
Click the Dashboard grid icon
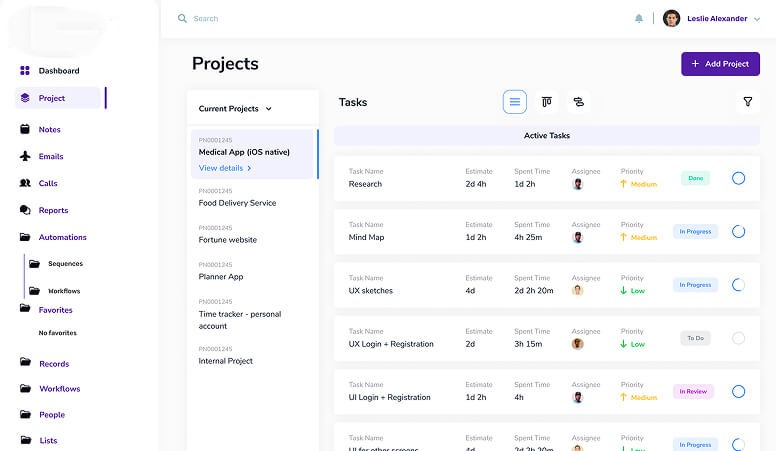pos(25,71)
